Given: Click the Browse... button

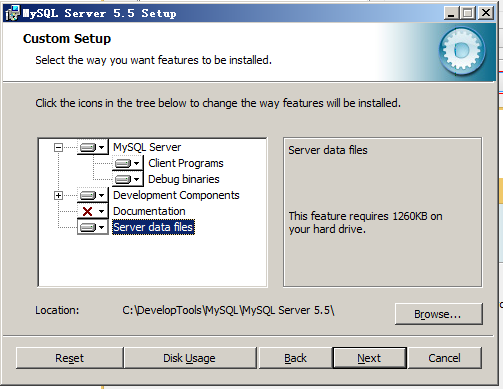Looking at the screenshot, I should [x=438, y=314].
